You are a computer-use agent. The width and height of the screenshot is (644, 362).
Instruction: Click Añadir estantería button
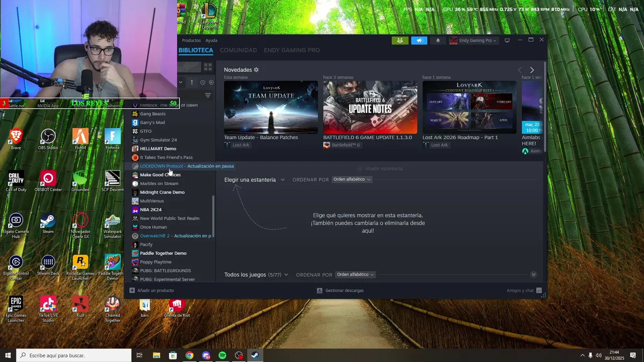(380, 168)
